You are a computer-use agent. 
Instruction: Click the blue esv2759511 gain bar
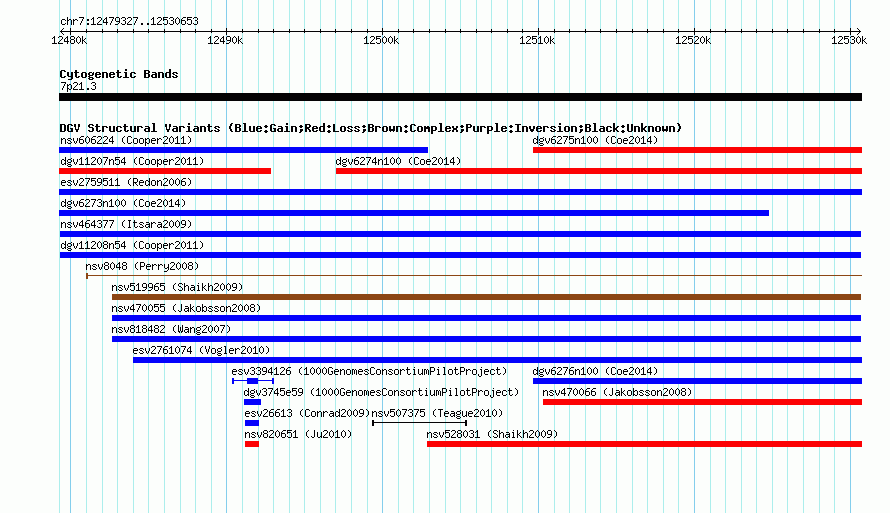click(x=460, y=192)
